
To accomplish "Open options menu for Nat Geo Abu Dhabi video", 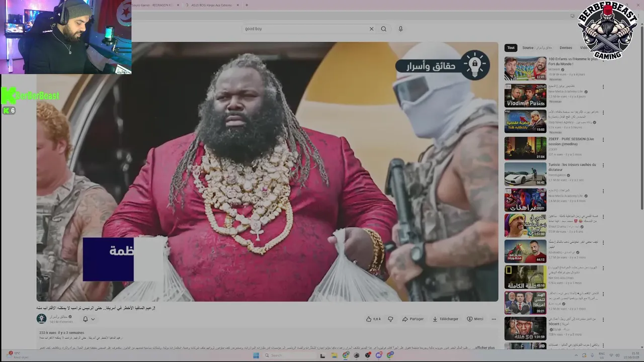I will click(603, 269).
